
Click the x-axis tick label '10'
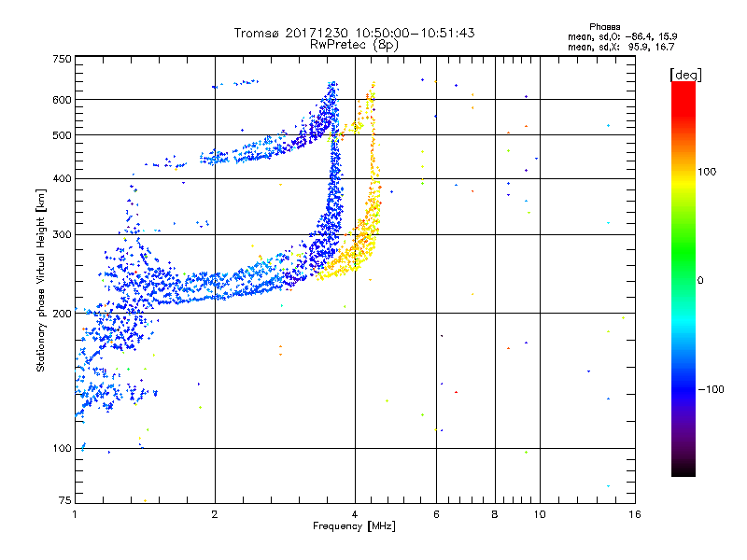pyautogui.click(x=540, y=514)
